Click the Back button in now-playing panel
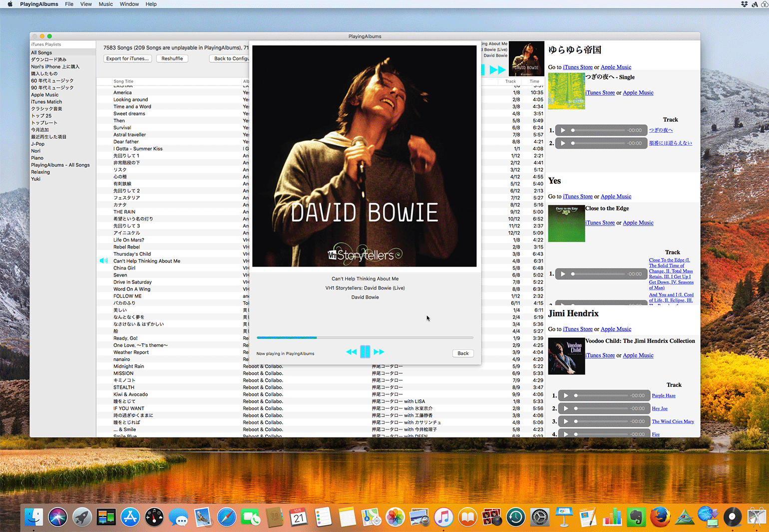 (x=463, y=353)
